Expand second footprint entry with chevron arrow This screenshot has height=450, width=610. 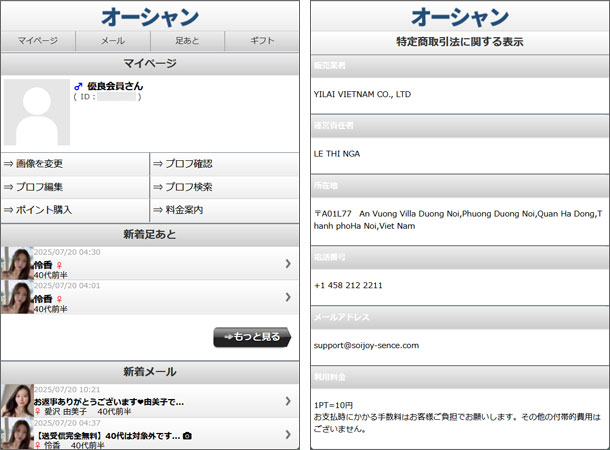click(x=288, y=296)
